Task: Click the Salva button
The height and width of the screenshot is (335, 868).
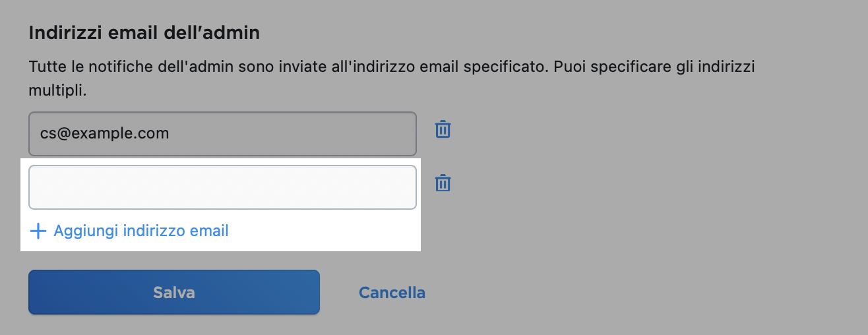Action: (174, 292)
